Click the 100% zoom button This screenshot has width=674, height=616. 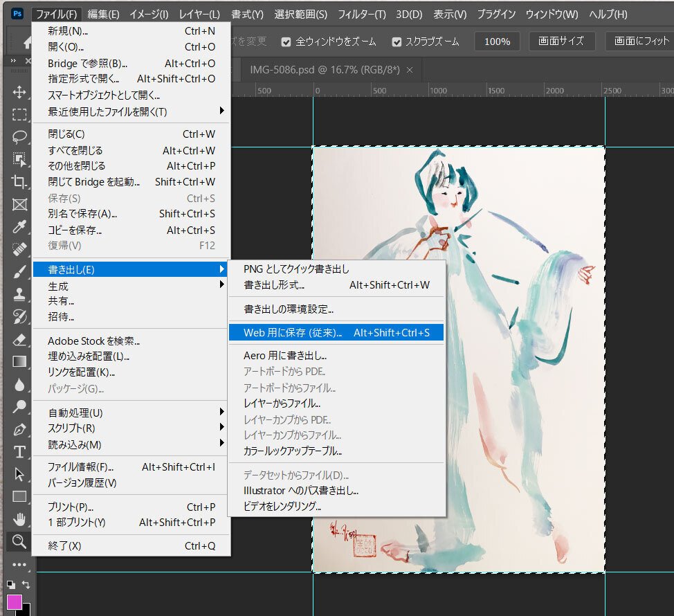(x=498, y=42)
